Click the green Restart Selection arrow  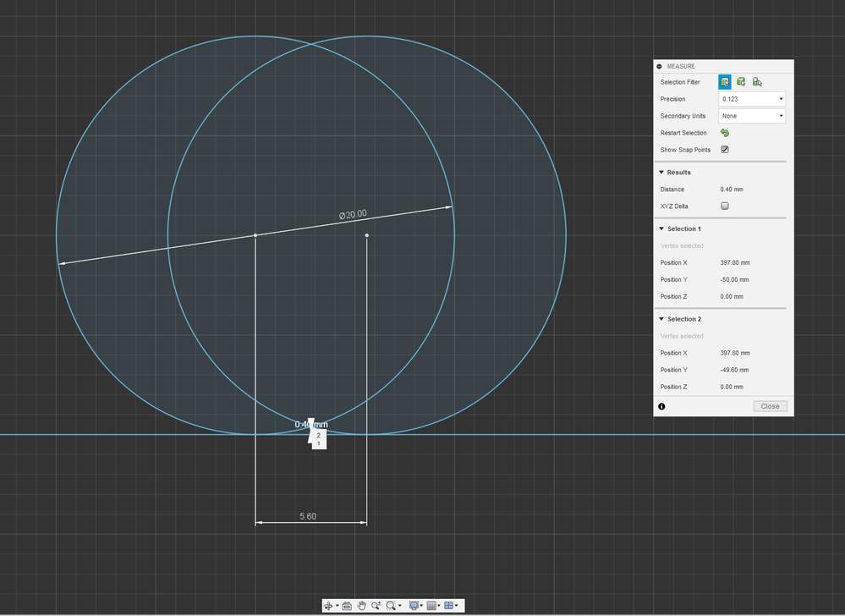click(725, 133)
